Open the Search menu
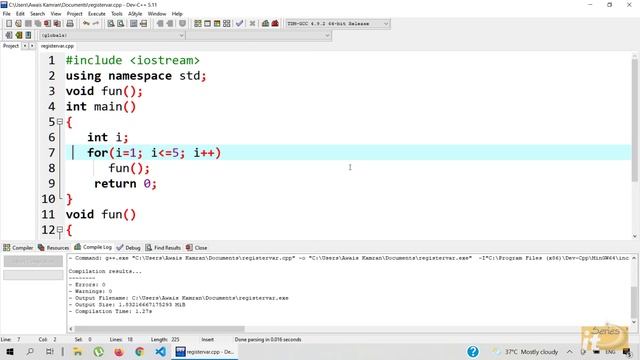The height and width of the screenshot is (360, 640). point(37,14)
